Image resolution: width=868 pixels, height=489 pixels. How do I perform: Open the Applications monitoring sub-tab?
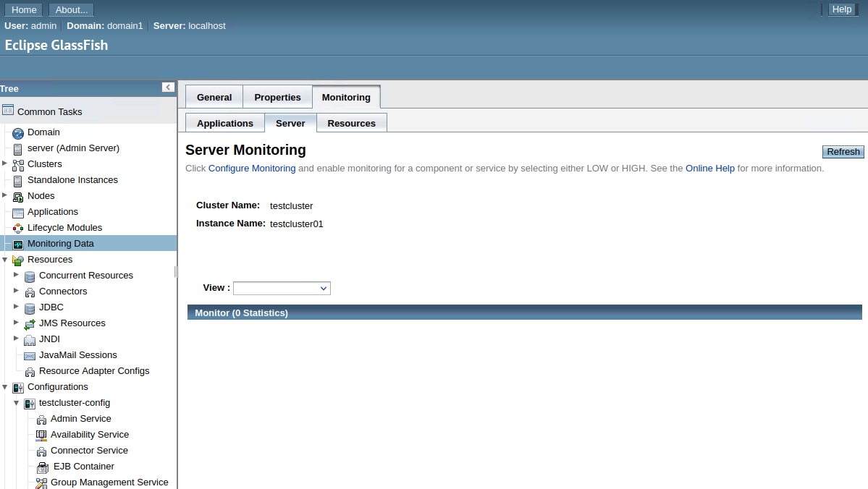224,124
